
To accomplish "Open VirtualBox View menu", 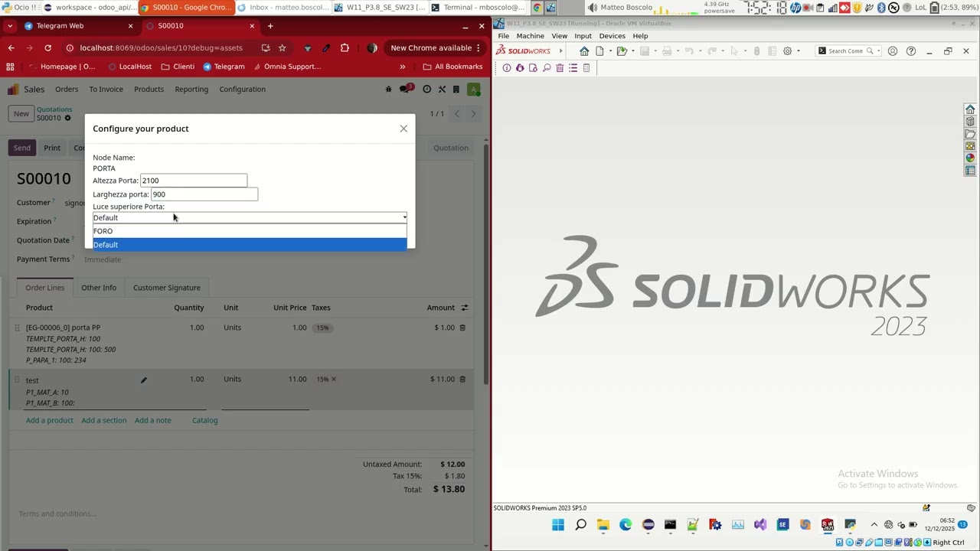I will pos(560,36).
